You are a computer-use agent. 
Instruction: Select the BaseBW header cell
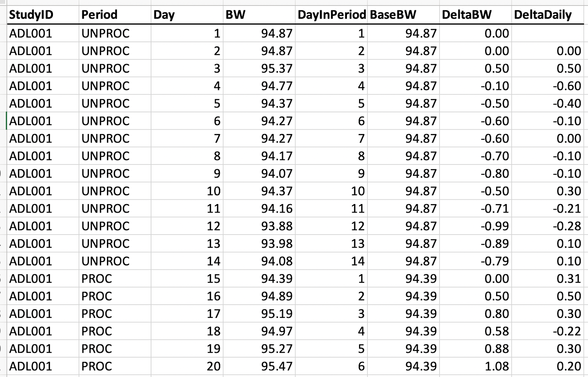coord(404,15)
